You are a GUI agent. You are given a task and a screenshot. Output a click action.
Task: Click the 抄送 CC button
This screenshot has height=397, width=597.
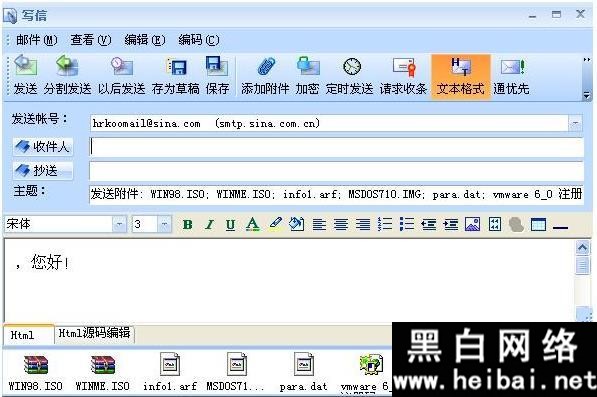[43, 171]
